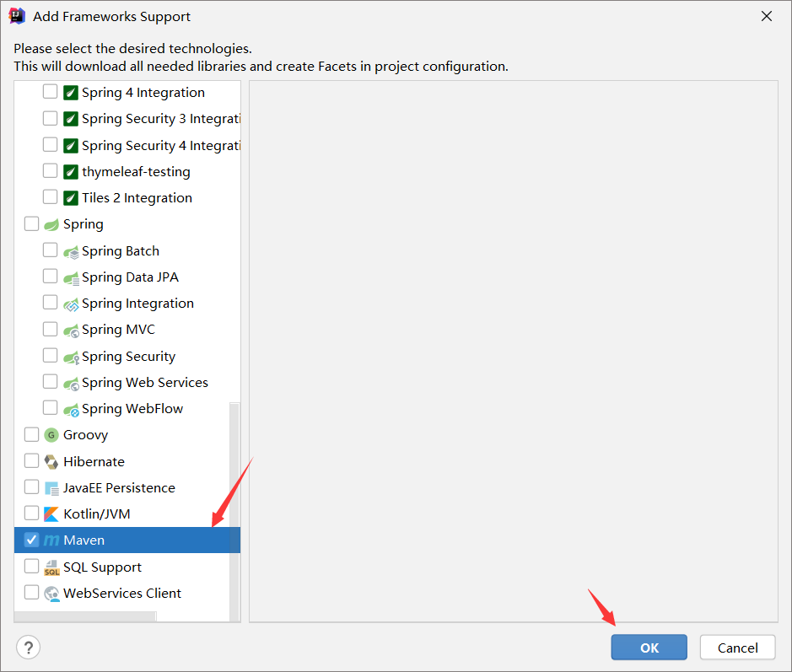
Task: Select the WebServices Client label
Action: coord(122,594)
